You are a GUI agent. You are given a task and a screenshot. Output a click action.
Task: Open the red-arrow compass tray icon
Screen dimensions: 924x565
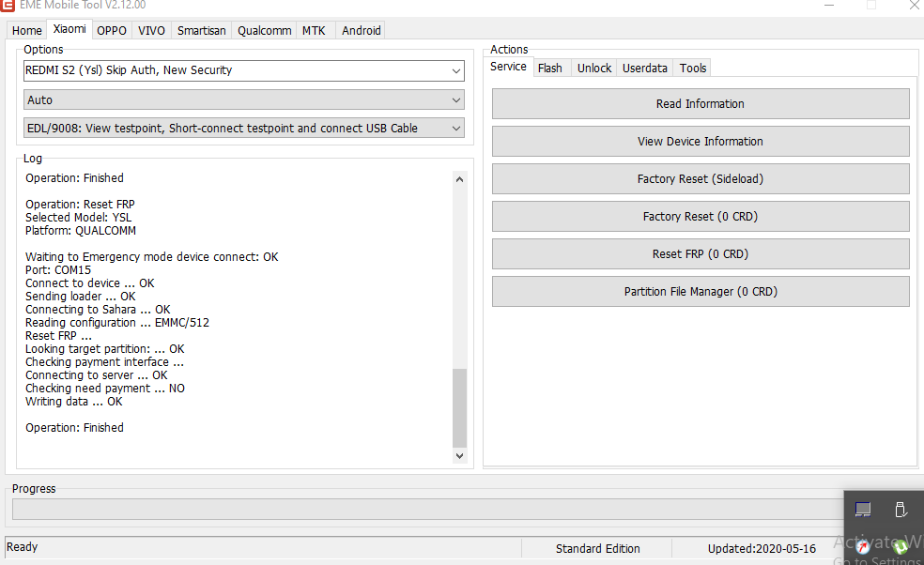coord(863,547)
